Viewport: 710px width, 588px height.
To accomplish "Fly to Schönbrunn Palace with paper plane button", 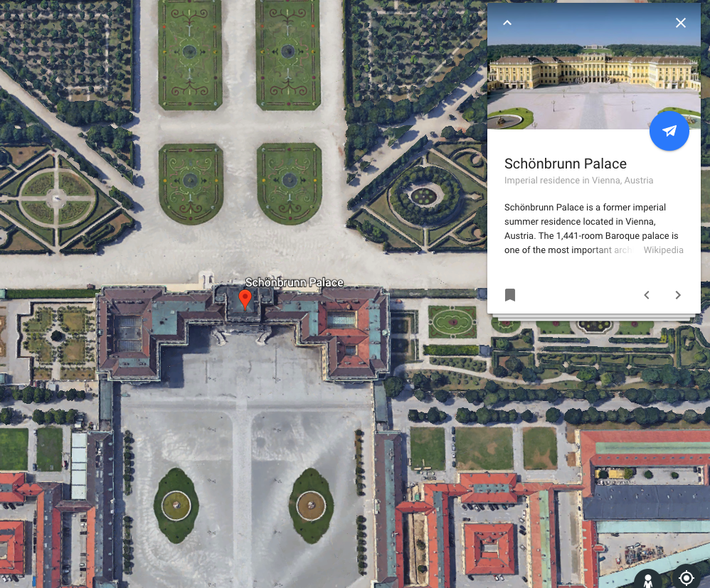I will click(x=669, y=131).
